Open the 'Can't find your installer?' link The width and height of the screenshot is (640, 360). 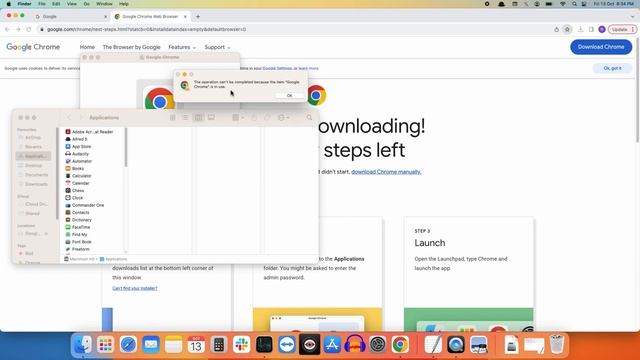[x=135, y=288]
